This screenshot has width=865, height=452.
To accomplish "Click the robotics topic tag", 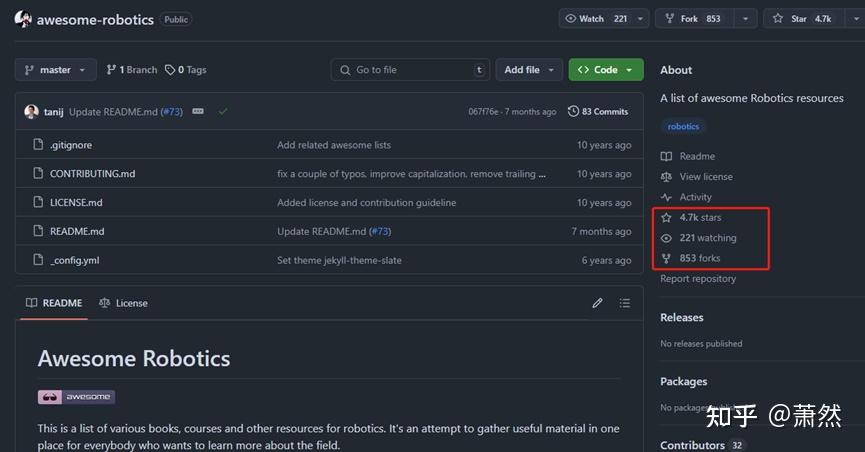I will [x=684, y=127].
